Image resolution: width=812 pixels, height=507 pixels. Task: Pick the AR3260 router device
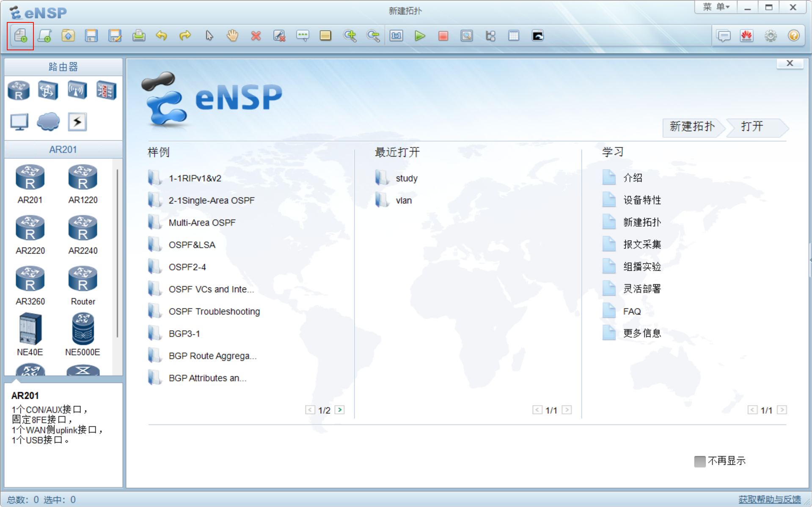[x=30, y=285]
